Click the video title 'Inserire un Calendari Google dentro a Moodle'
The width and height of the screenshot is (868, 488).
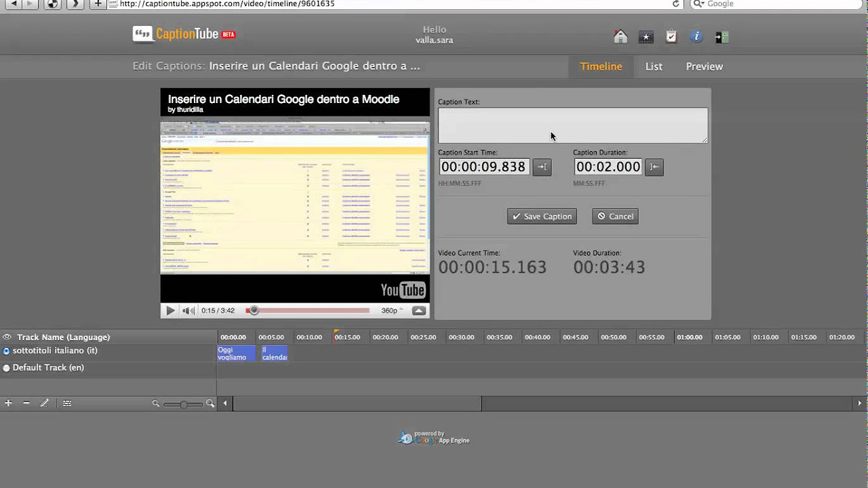pyautogui.click(x=283, y=99)
